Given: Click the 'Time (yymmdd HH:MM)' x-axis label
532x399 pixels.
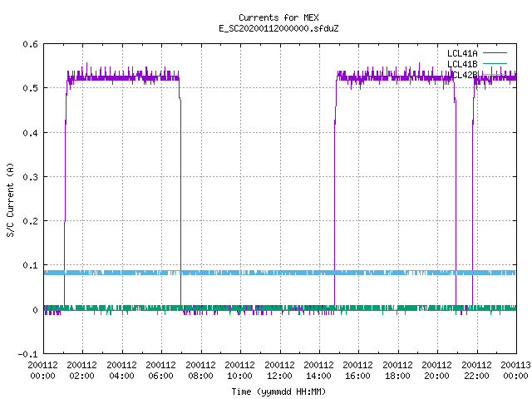Looking at the screenshot, I should click(x=278, y=392).
